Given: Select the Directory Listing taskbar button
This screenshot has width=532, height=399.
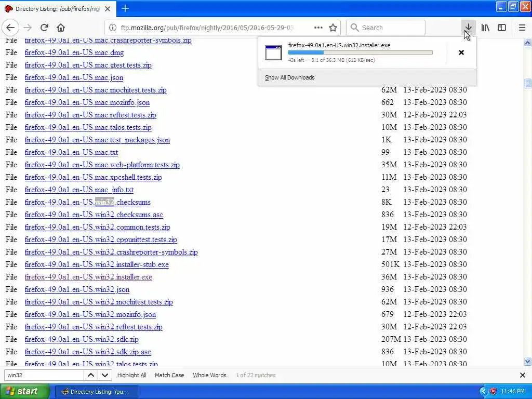Looking at the screenshot, I should [x=96, y=392].
